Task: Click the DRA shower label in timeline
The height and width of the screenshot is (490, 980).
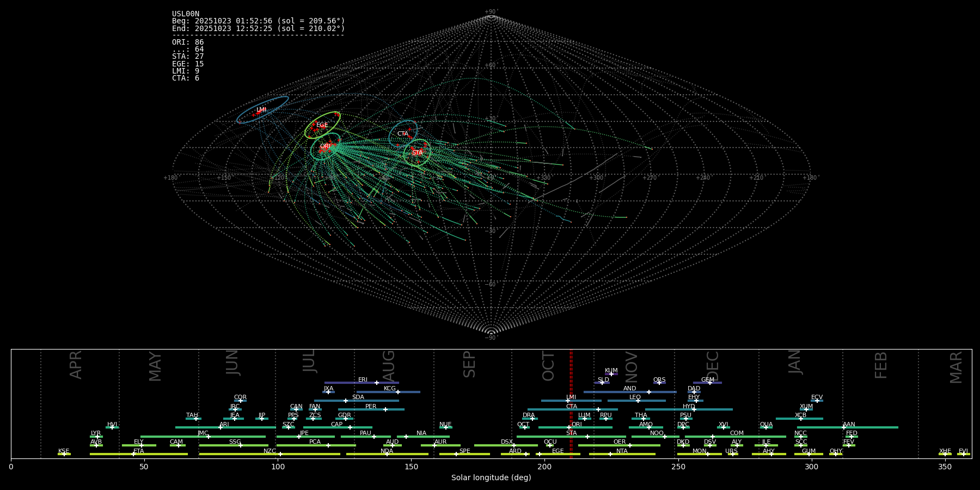Action: (529, 415)
